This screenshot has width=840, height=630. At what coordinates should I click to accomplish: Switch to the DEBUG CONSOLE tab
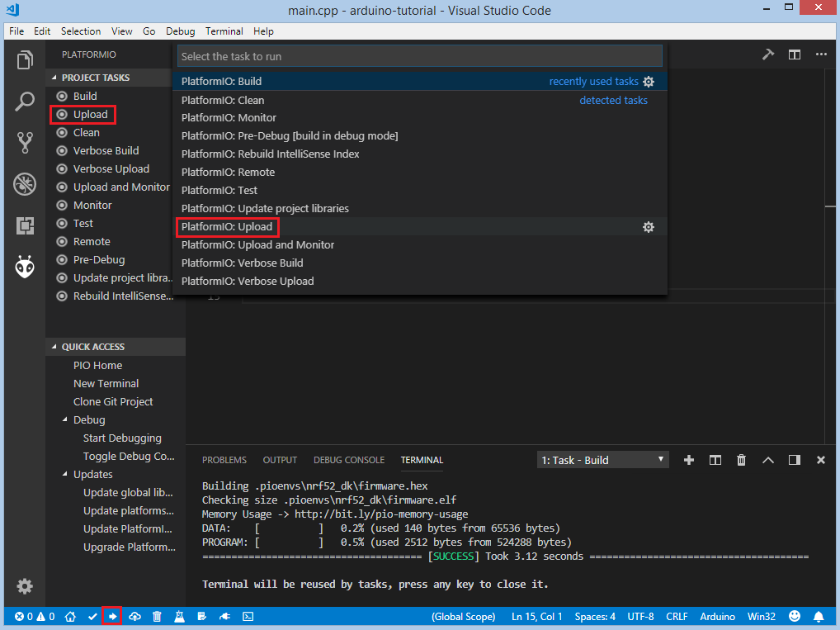point(349,460)
